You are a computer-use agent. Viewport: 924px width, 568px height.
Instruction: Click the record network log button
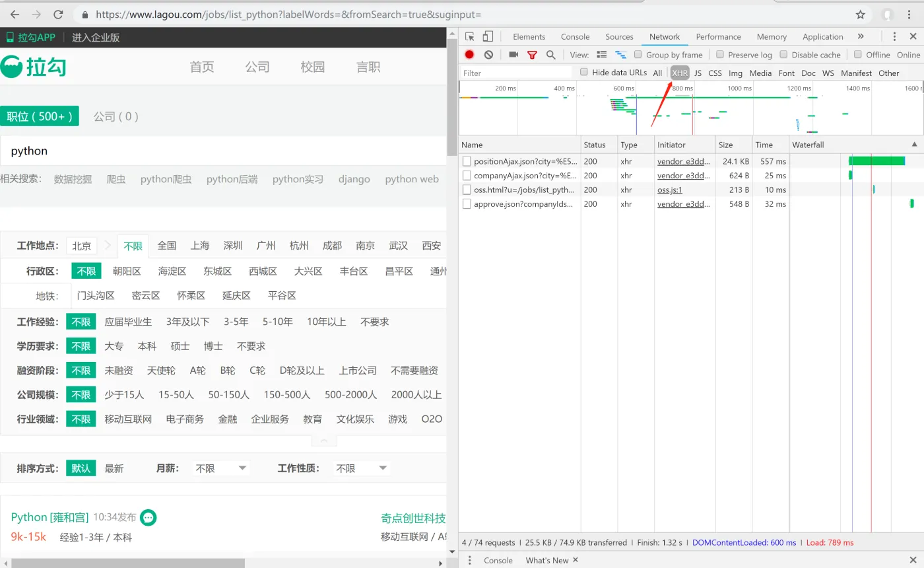(x=469, y=55)
